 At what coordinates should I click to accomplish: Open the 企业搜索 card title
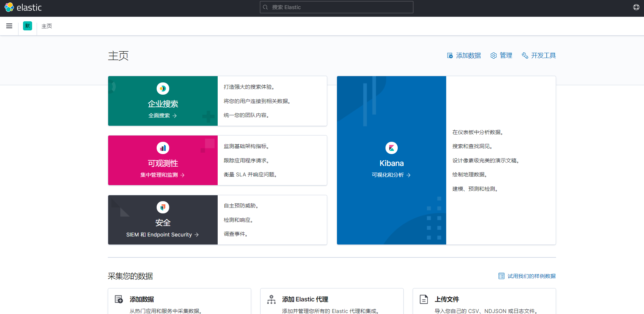click(163, 104)
